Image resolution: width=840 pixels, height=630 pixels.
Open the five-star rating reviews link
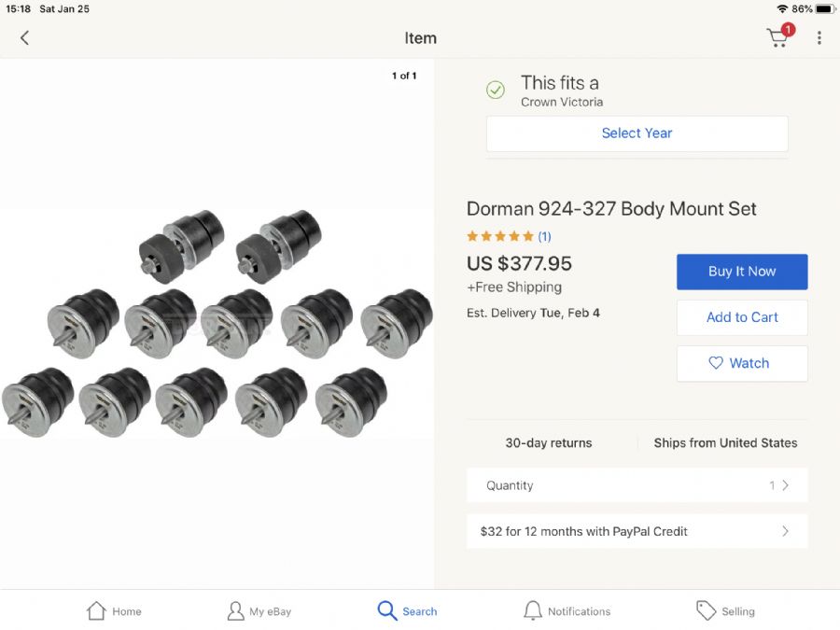tap(509, 236)
